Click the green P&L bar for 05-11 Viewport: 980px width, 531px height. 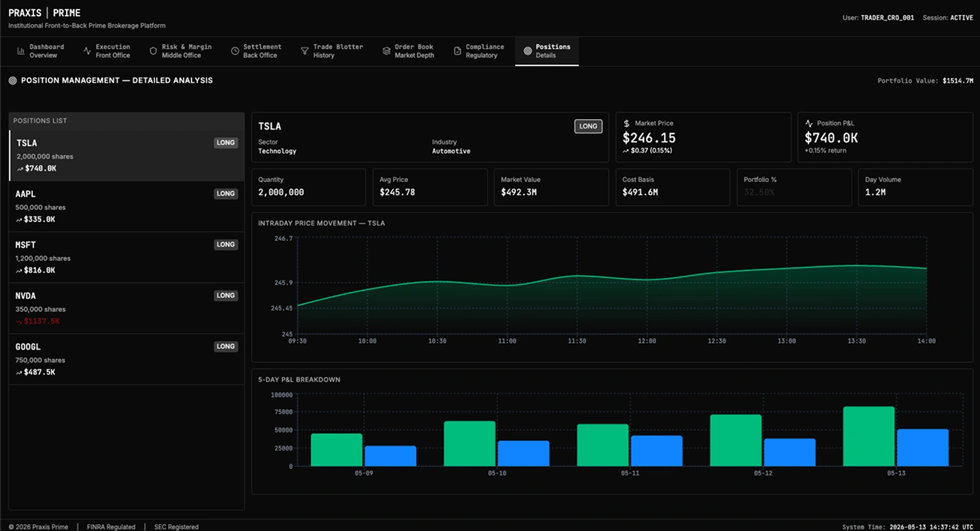coord(603,445)
